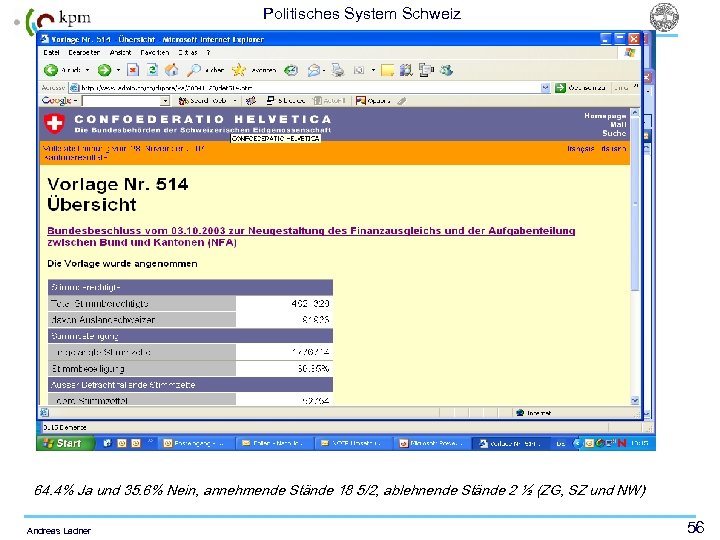Click the Google Search Web button
The image size is (720, 540).
point(202,100)
